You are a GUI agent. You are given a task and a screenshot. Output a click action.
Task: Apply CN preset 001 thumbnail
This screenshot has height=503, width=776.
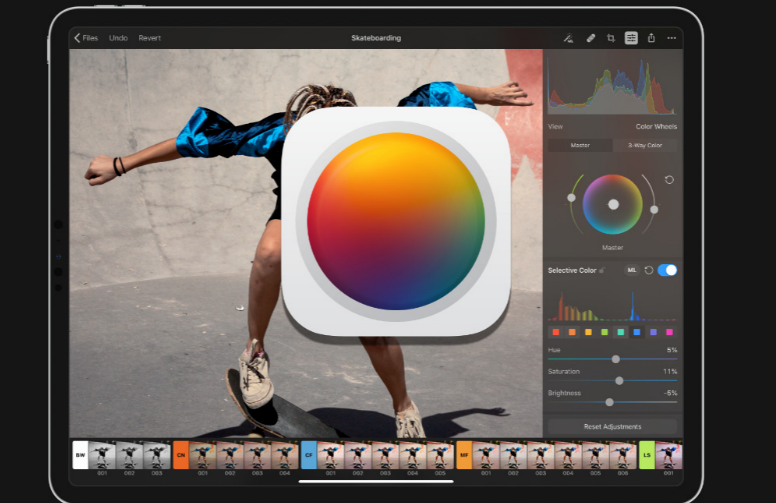click(x=202, y=455)
